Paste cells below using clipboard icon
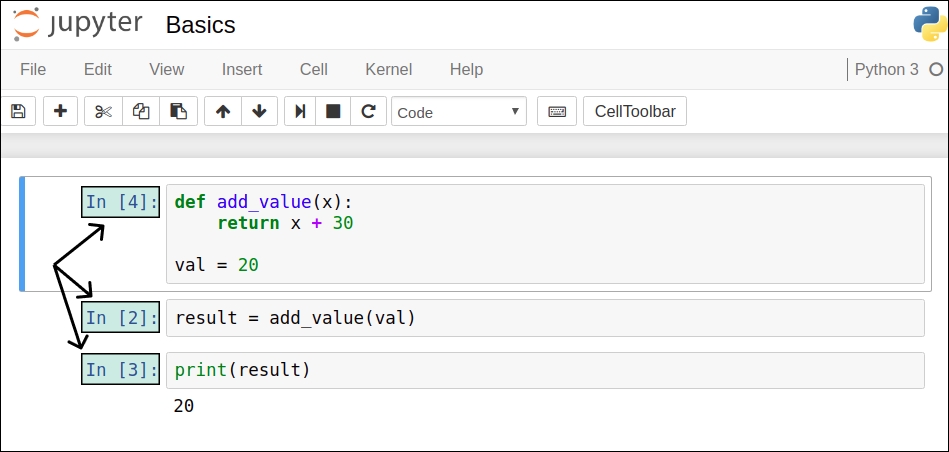This screenshot has width=949, height=452. (x=178, y=111)
